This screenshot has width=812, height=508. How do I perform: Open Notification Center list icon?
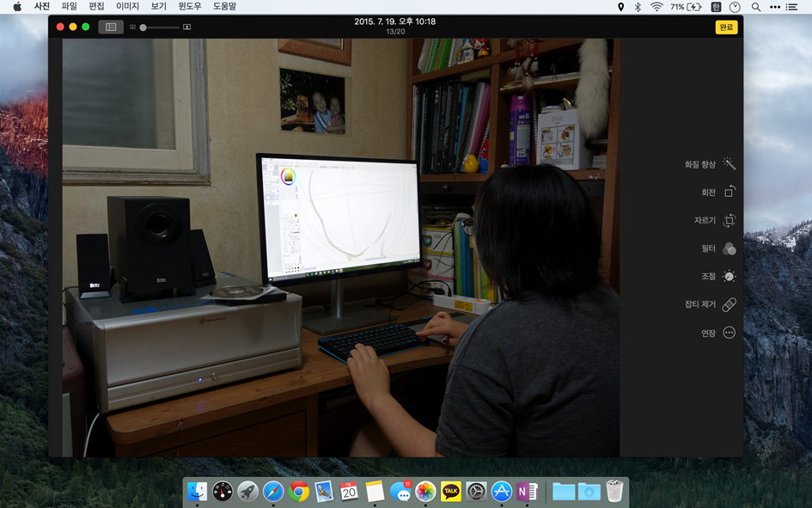[791, 7]
